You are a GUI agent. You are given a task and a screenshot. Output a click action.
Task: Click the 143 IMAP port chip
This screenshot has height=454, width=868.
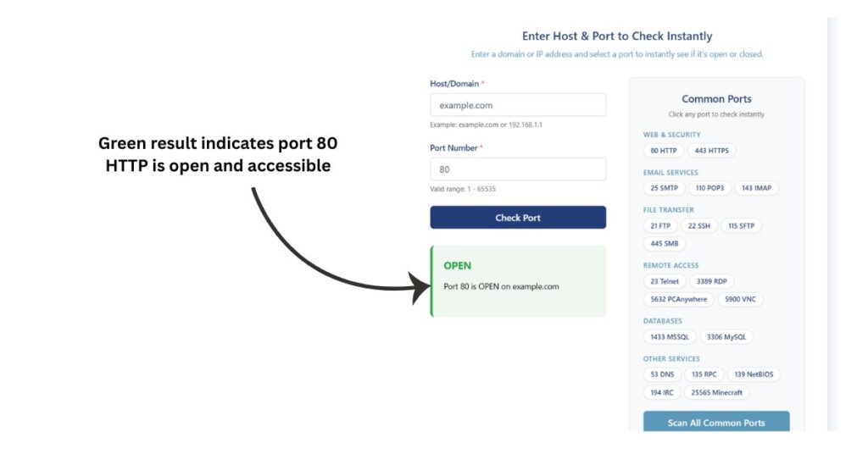tap(756, 188)
